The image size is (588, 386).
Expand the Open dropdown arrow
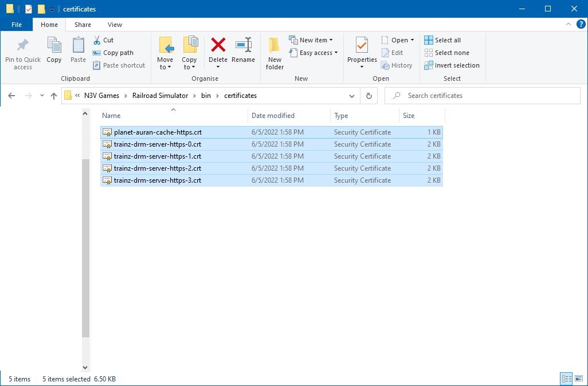coord(412,40)
